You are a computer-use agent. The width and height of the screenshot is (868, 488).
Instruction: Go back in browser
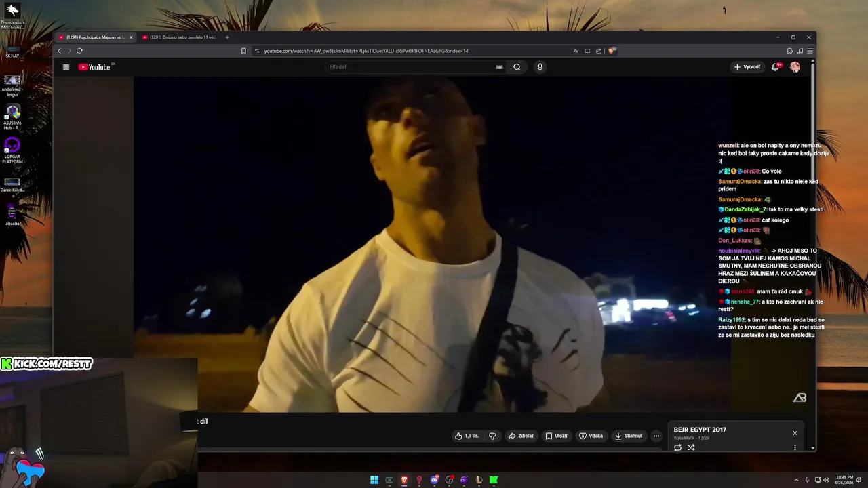pos(60,51)
